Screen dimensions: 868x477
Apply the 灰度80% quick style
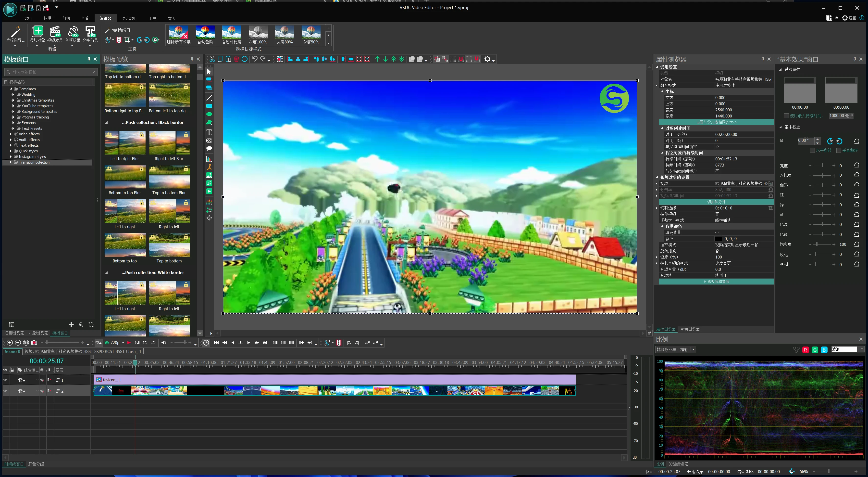pos(284,35)
